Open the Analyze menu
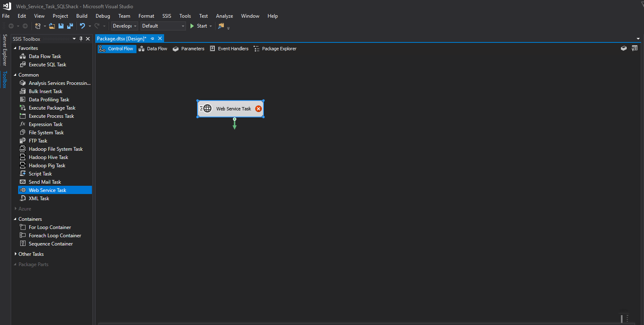This screenshot has height=325, width=644. (x=224, y=16)
